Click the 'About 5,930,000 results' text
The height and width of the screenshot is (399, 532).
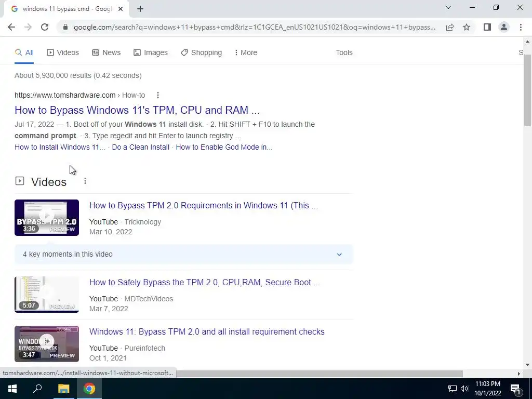78,75
